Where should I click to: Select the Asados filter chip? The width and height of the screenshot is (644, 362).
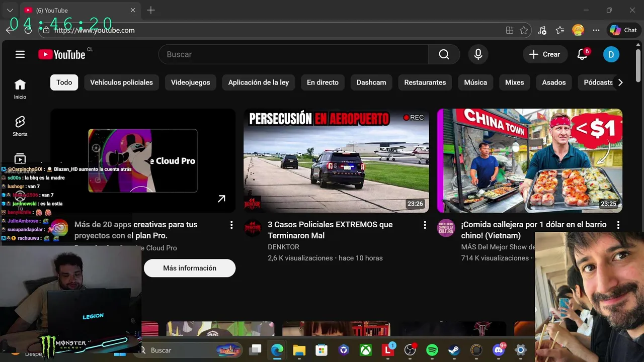click(x=554, y=82)
